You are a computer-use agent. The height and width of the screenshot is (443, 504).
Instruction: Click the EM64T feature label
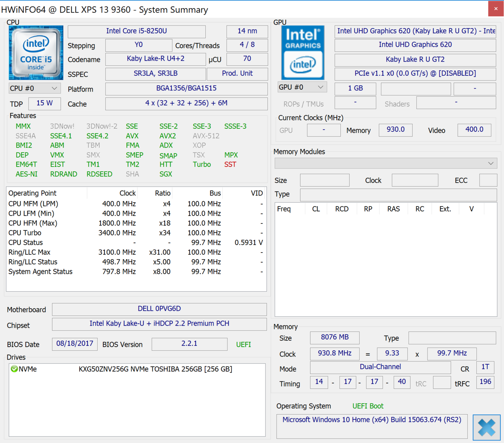(26, 165)
